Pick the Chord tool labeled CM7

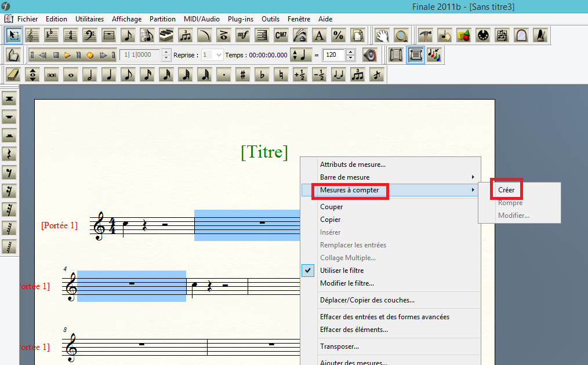[281, 35]
